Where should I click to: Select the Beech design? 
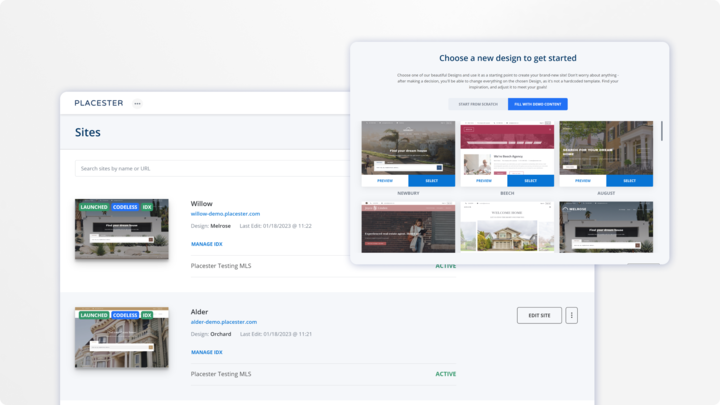coord(530,181)
